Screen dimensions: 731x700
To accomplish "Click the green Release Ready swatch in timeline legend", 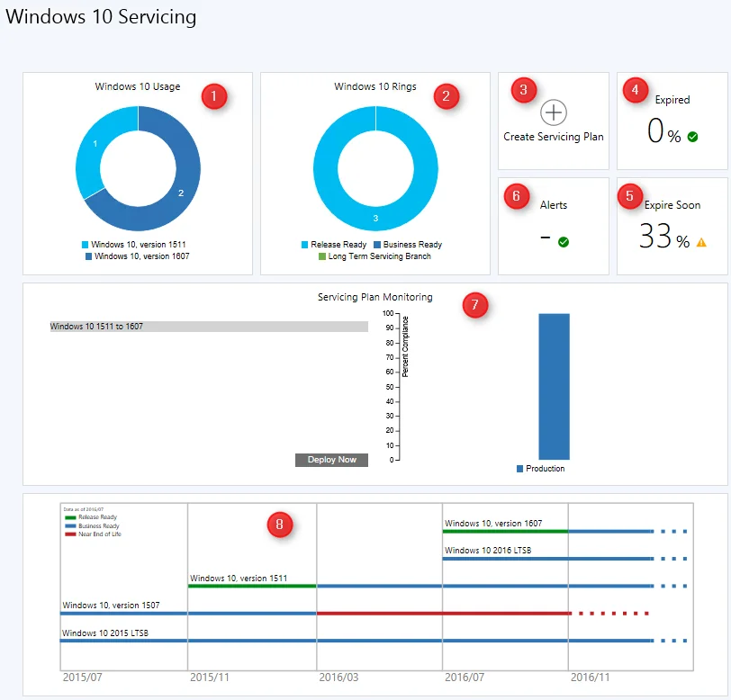I will point(70,517).
